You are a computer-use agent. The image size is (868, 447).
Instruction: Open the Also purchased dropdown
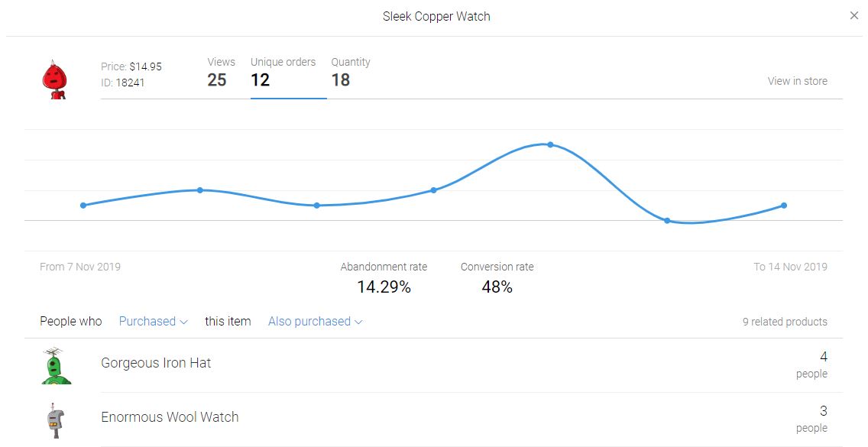[315, 321]
